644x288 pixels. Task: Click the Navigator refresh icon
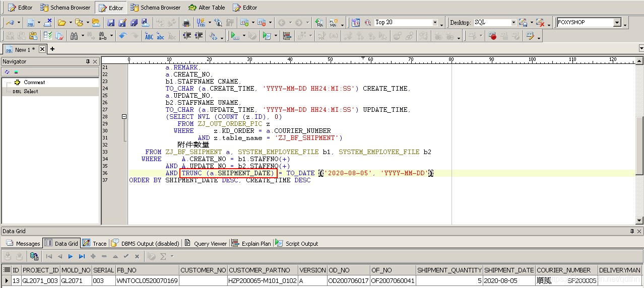click(7, 72)
